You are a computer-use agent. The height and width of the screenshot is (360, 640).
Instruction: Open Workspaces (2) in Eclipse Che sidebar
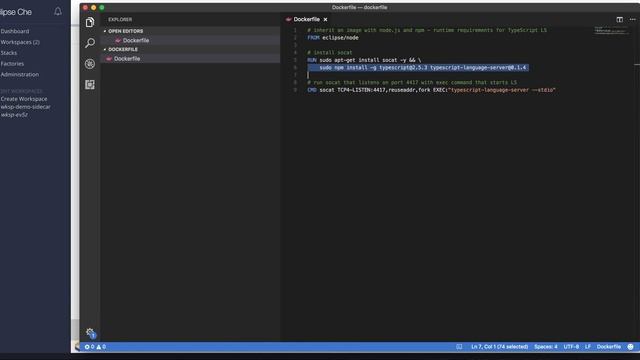click(20, 42)
